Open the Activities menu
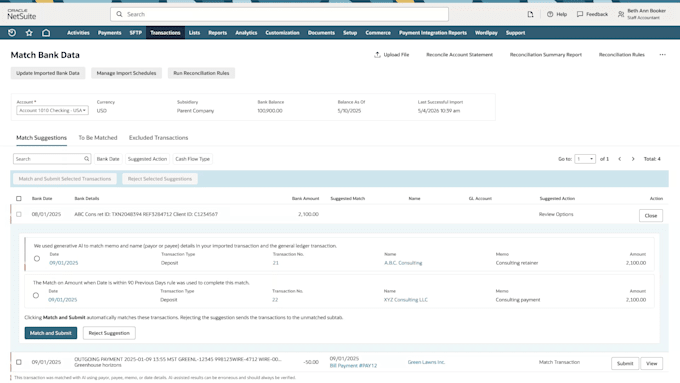This screenshot has width=680, height=383. (78, 33)
